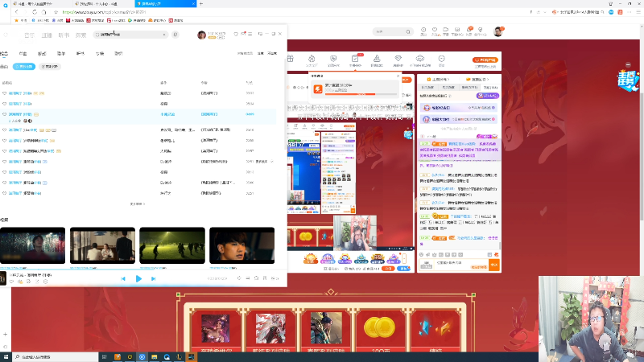Focus the chat message input box

461,265
